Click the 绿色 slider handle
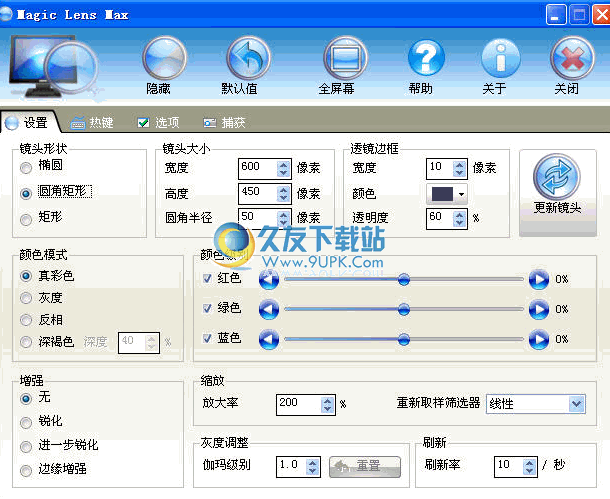Screen dimensions: 610x499 point(404,309)
